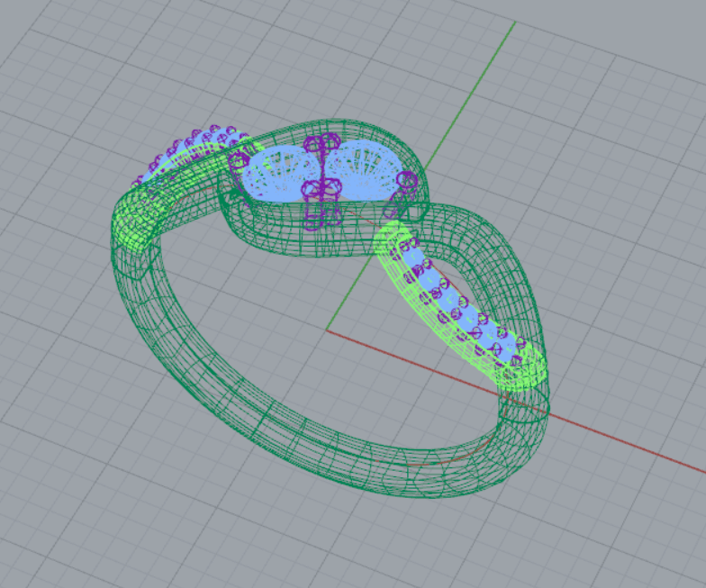Select the purple prong right of center setting

point(407,184)
